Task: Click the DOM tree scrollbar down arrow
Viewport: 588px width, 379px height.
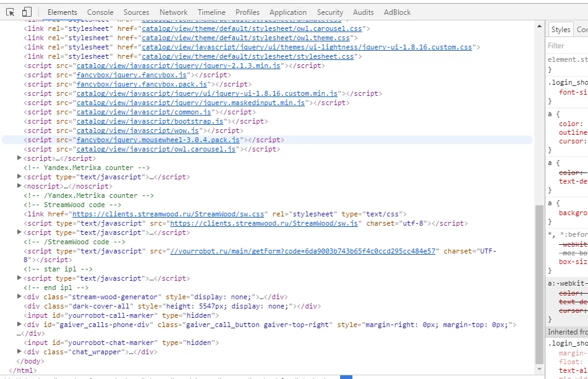Action: click(x=539, y=369)
